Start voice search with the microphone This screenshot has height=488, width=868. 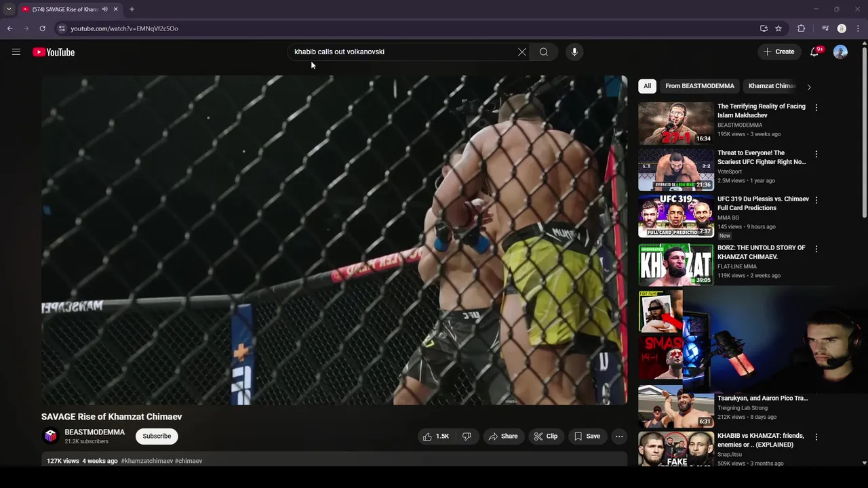[x=574, y=52]
